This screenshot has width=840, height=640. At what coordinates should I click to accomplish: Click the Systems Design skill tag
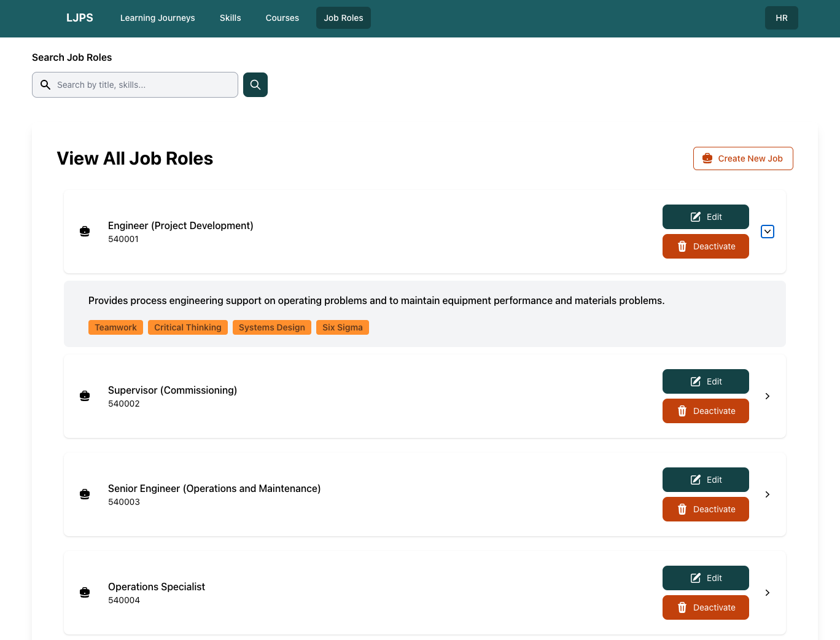click(x=272, y=327)
